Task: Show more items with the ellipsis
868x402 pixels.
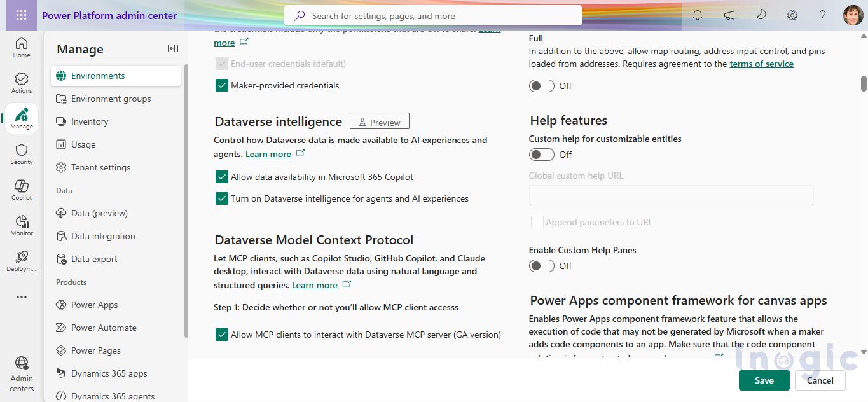Action: click(x=22, y=297)
